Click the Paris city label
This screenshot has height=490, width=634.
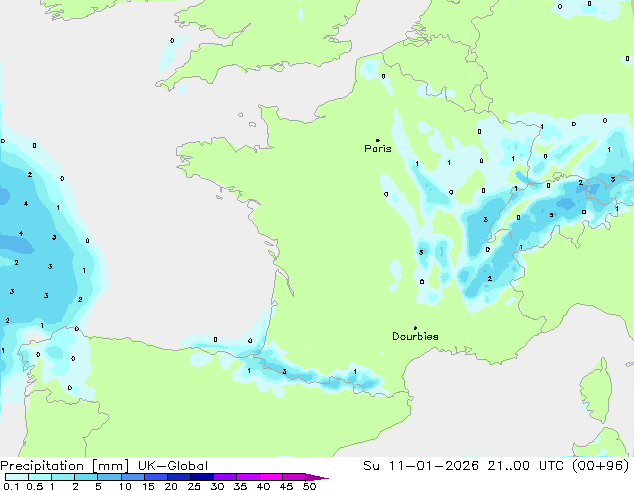click(x=378, y=149)
